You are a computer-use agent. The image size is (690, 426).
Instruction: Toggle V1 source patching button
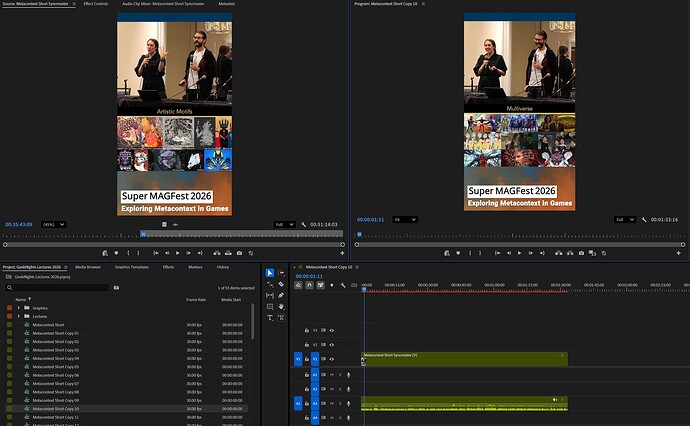point(298,359)
